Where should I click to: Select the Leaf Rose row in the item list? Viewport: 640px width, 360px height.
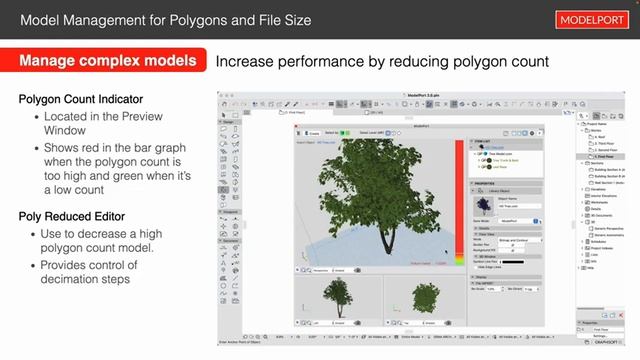pyautogui.click(x=507, y=167)
